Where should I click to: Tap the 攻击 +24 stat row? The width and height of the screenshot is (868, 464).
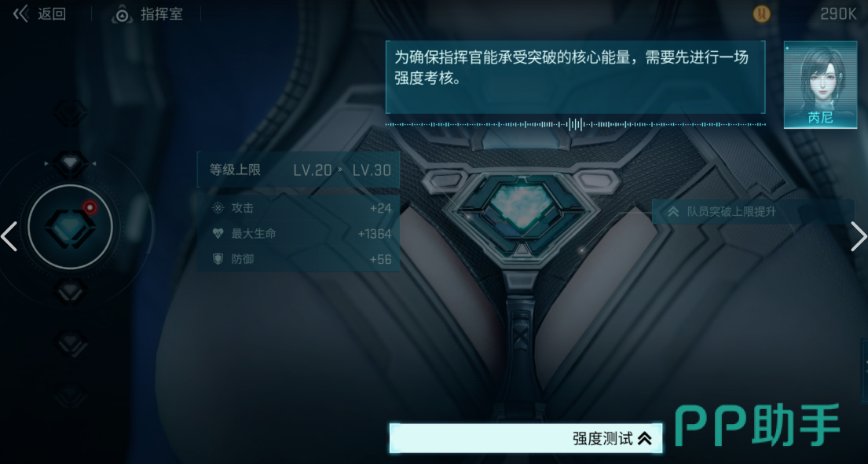(298, 208)
